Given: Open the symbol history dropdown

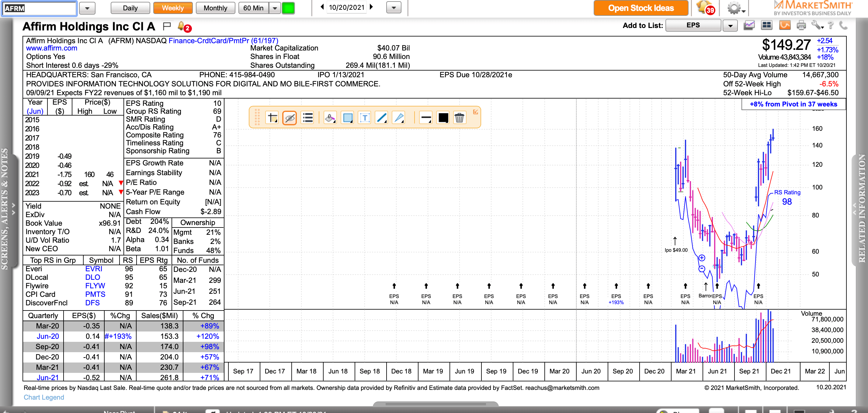Looking at the screenshot, I should (87, 9).
